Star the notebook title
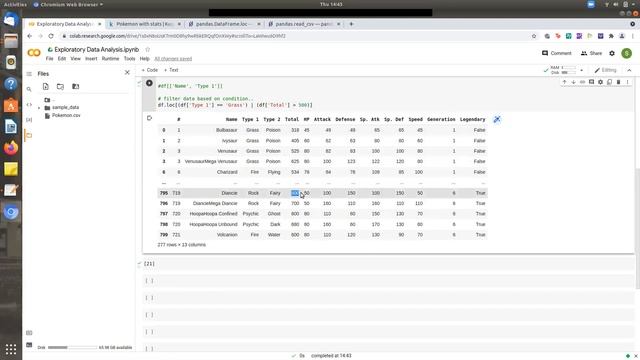The image size is (640, 360). click(x=148, y=49)
